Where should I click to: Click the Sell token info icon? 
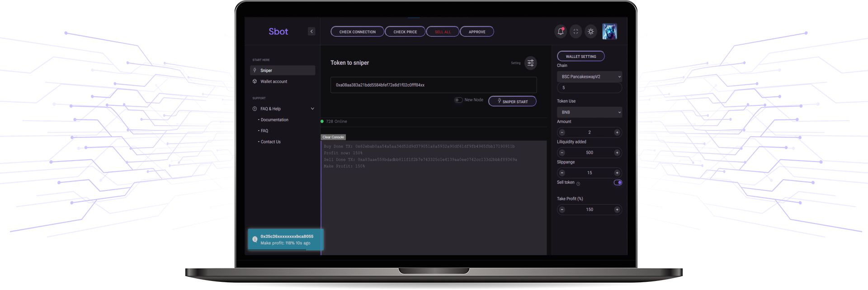[578, 184]
